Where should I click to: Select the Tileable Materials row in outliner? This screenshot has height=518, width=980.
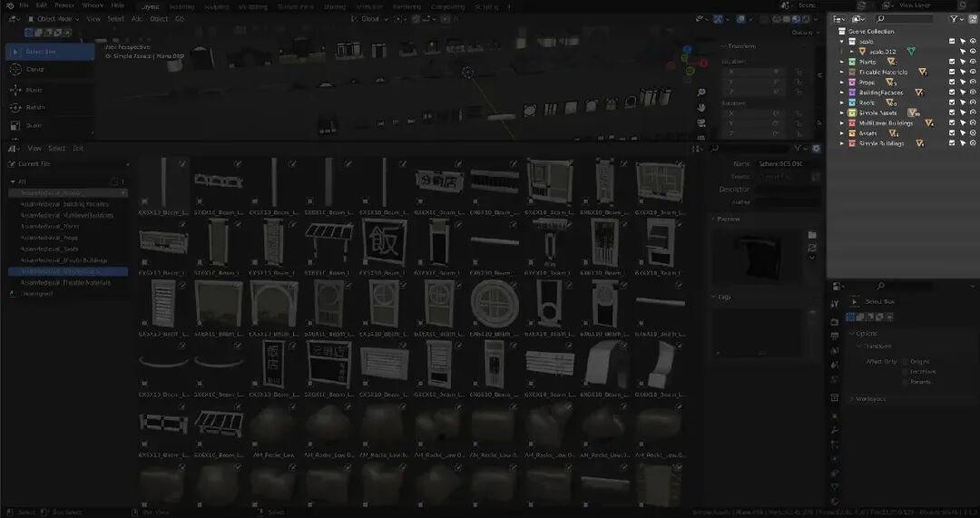(x=904, y=72)
